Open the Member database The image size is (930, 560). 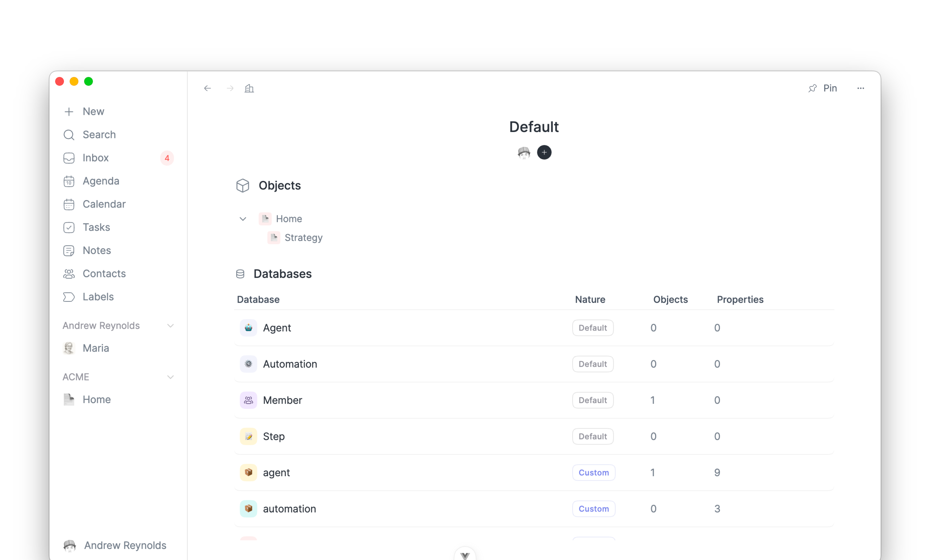[282, 400]
